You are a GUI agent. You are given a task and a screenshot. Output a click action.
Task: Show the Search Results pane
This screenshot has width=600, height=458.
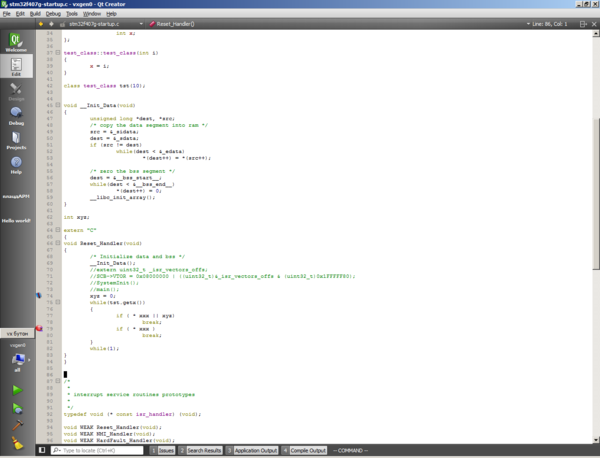tap(200, 450)
